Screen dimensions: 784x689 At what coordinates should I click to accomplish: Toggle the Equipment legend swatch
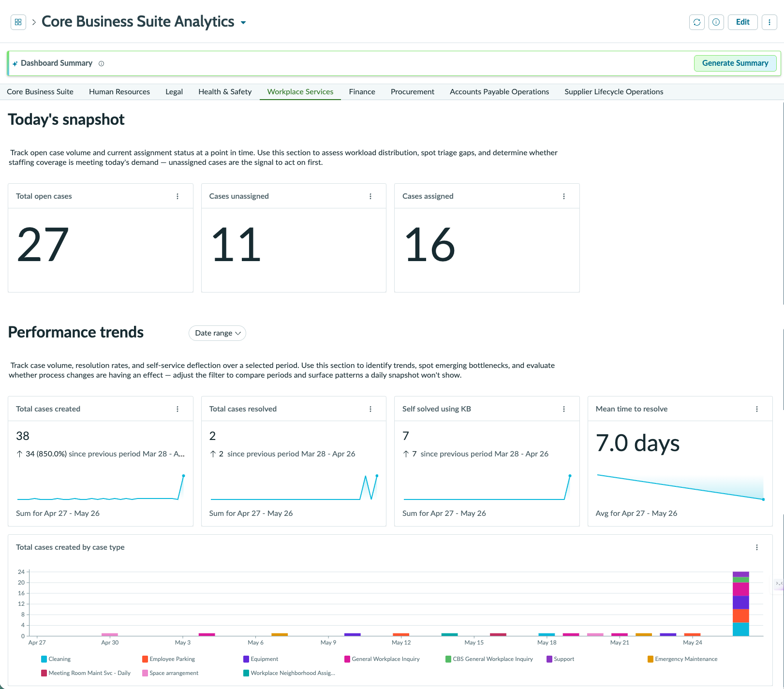point(246,659)
